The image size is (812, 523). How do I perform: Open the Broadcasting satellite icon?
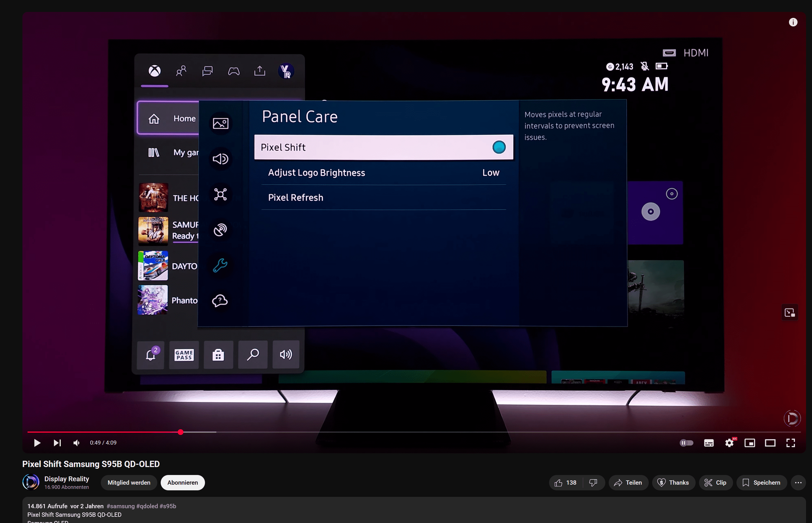pos(221,230)
